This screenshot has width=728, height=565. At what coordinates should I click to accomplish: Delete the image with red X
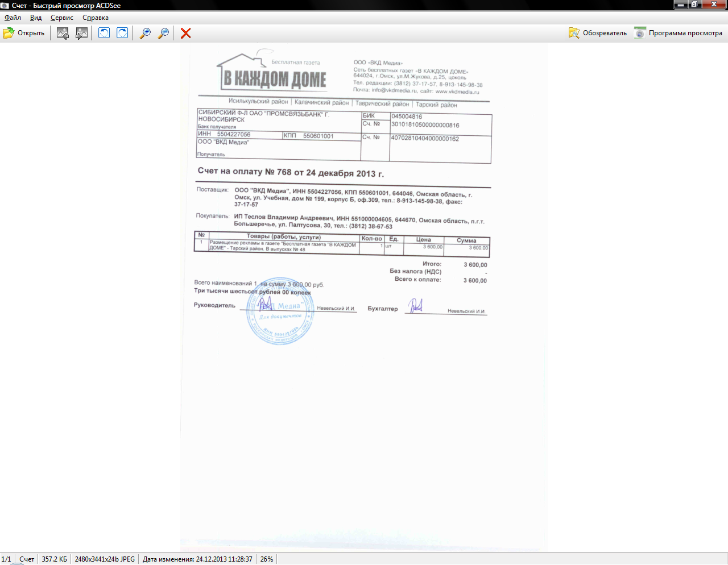tap(185, 33)
